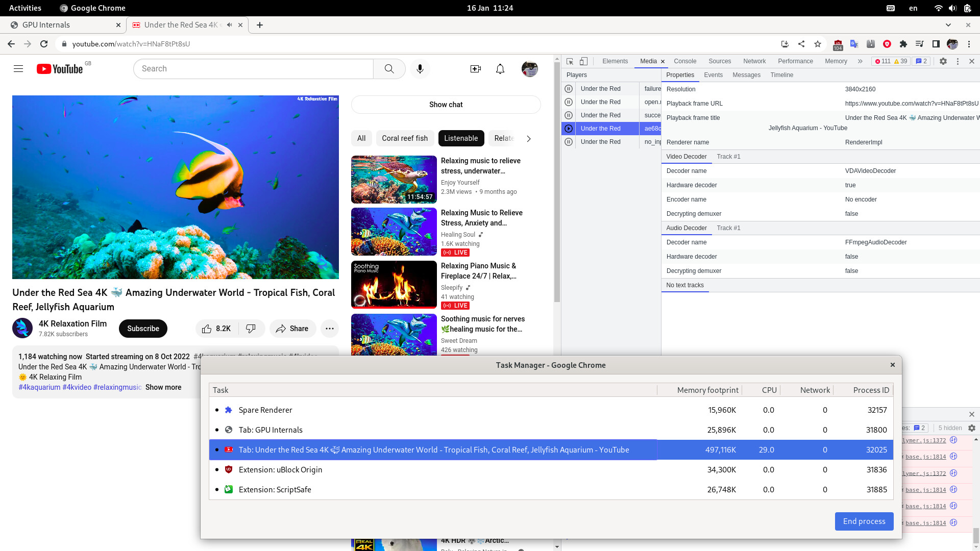Viewport: 980px width, 551px height.
Task: Sort Task Manager by the CPU column
Action: [x=769, y=390]
